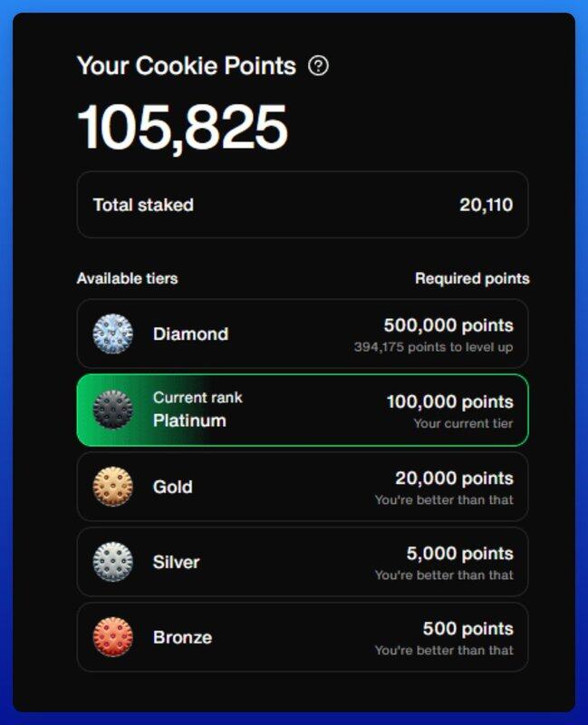Click the Available tiers column header
588x725 pixels.
click(x=127, y=278)
